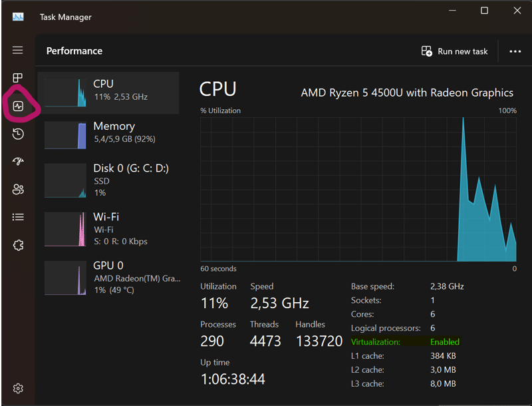The width and height of the screenshot is (532, 406).
Task: Click the L1 cache value 384 KB
Action: [x=443, y=356]
